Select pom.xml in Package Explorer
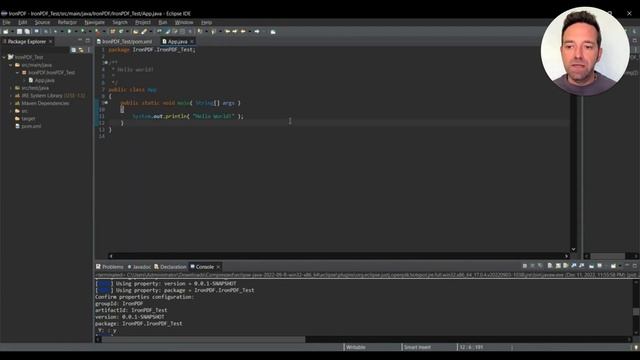640x360 pixels. pos(28,126)
